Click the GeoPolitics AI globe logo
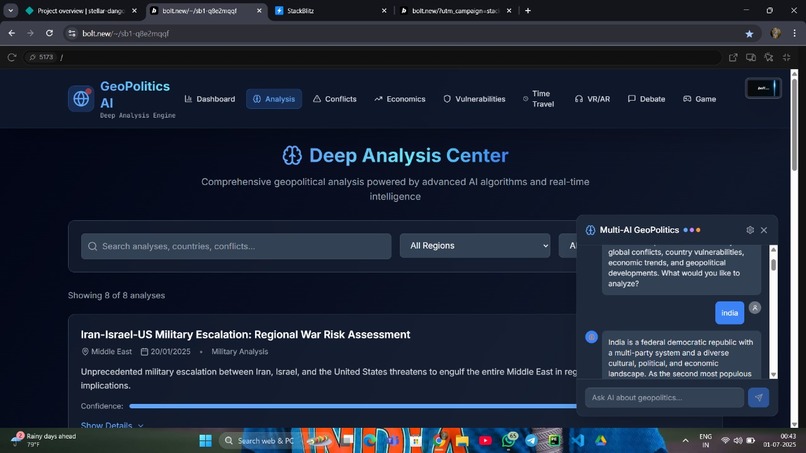 point(81,99)
